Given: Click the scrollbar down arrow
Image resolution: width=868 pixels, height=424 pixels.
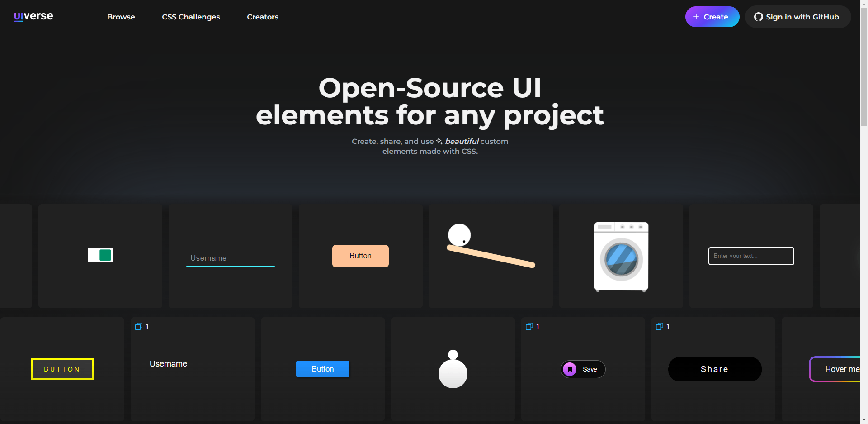Looking at the screenshot, I should point(864,420).
